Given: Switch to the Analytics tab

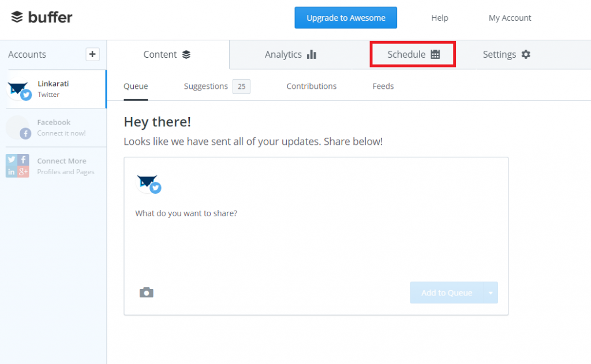Looking at the screenshot, I should coord(290,54).
